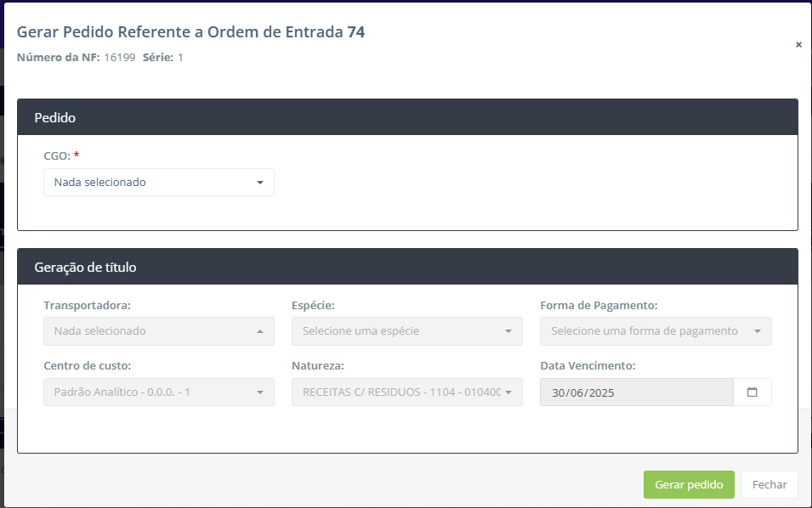The image size is (812, 508).
Task: Select the Pedido section header bar
Action: [x=407, y=117]
